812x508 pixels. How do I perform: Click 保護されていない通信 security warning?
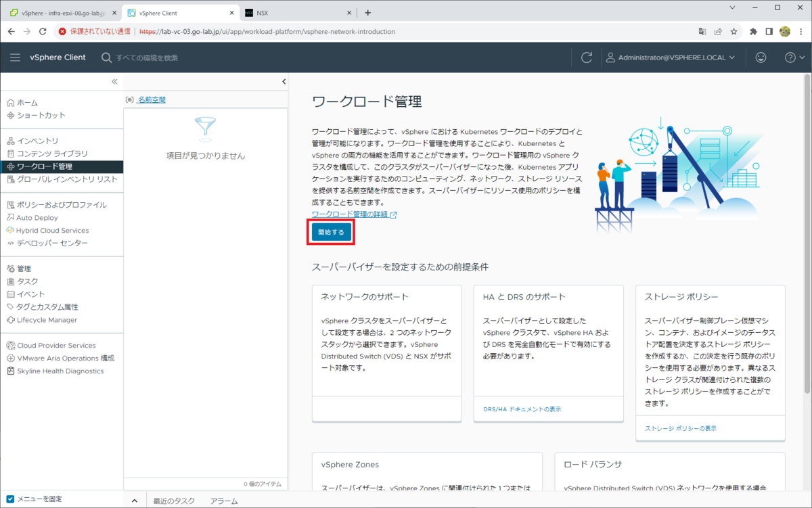tap(95, 31)
